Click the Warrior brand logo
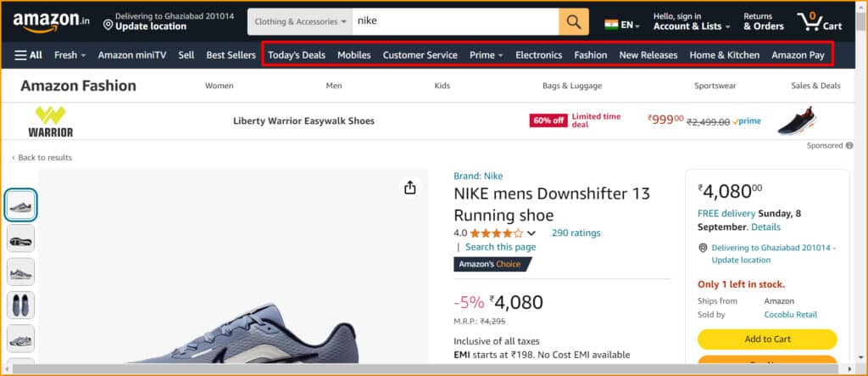868x376 pixels. [50, 121]
